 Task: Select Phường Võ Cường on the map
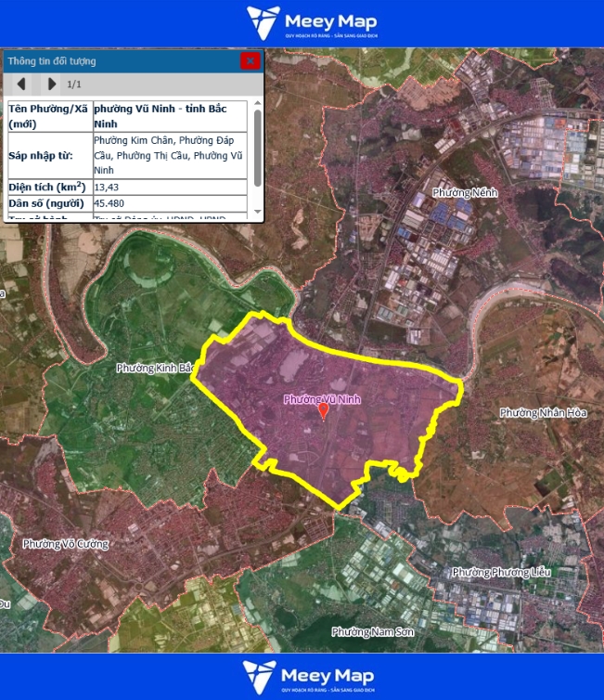[64, 544]
